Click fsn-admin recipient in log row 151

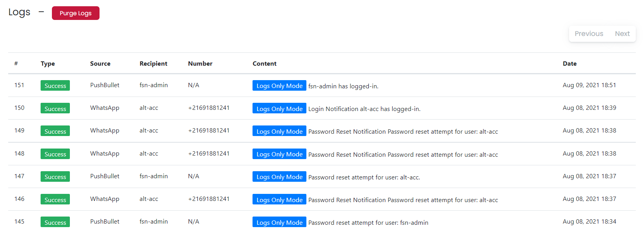[x=153, y=85]
